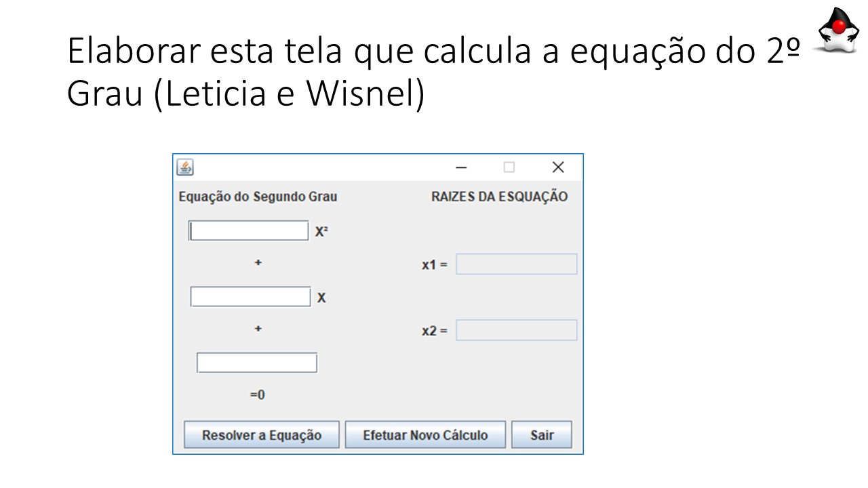Maximize the Java application window
868x488 pixels.
click(x=509, y=167)
